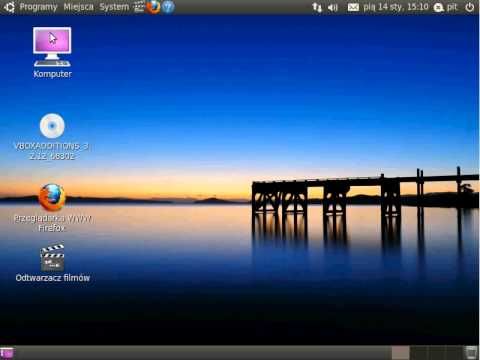Screen dimensions: 480x360
Task: Open the envelope messaging menu
Action: tap(353, 7)
